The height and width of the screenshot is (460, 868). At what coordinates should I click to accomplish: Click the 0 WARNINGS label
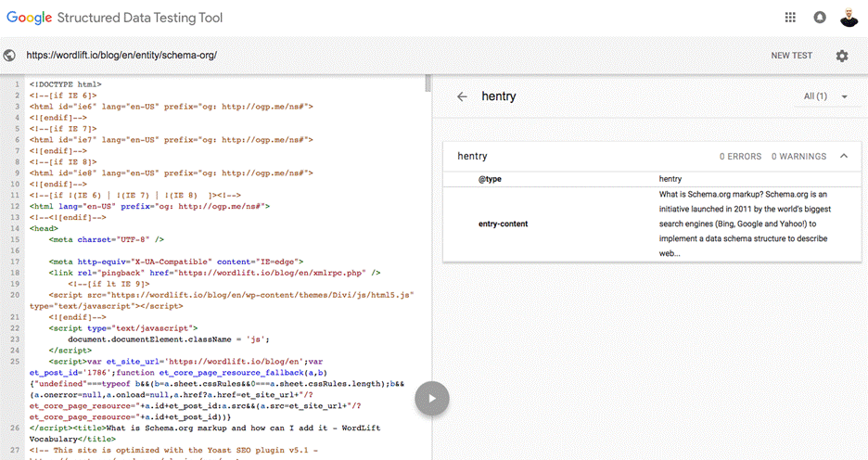pyautogui.click(x=798, y=157)
